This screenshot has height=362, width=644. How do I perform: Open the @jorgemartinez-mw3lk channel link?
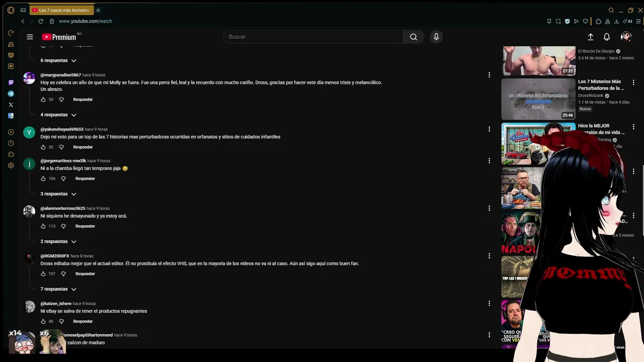tap(63, 161)
